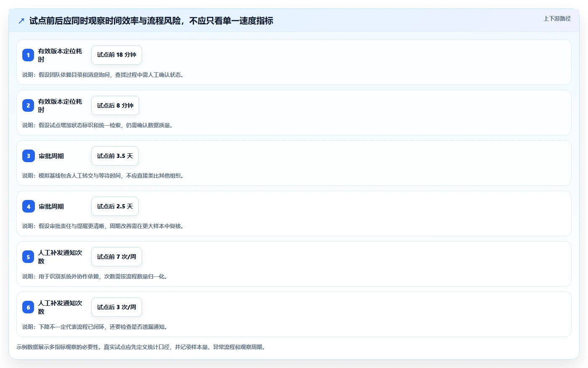Click 有效版本定位耗时 label in row 2

coord(60,105)
